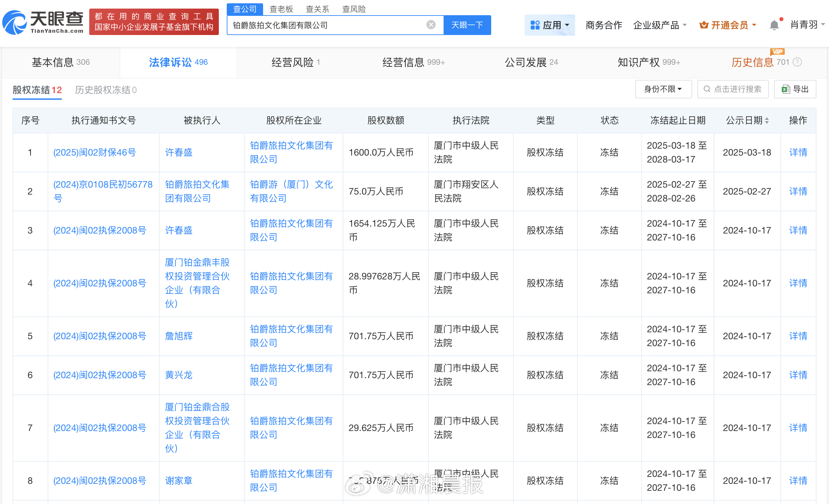829x504 pixels.
Task: Open the 公司发展 tab
Action: pos(531,62)
